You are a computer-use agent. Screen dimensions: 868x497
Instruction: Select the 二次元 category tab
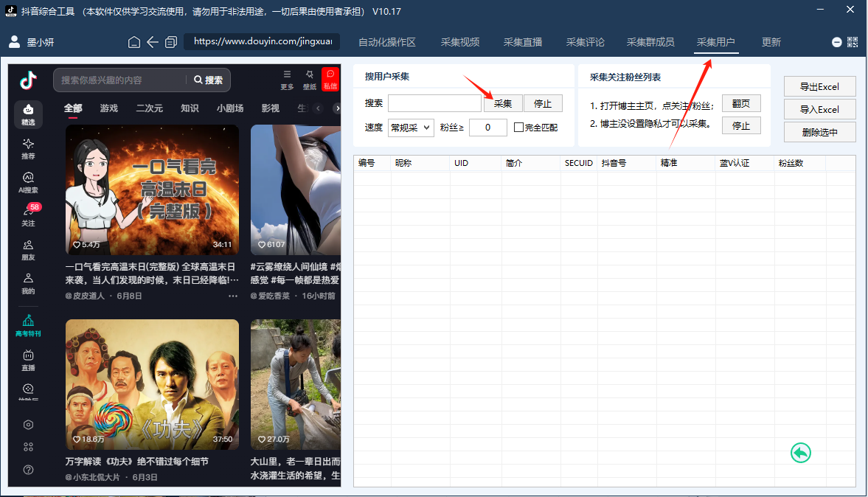[x=150, y=108]
